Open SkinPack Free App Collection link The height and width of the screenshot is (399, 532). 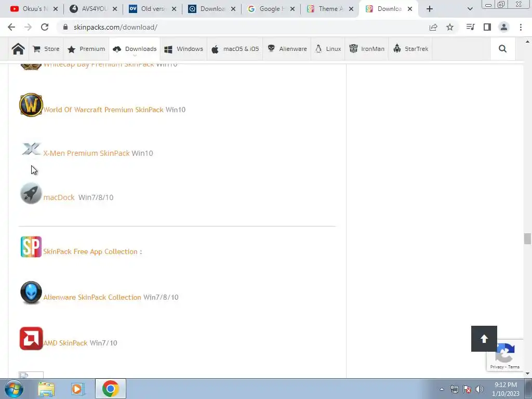pos(90,251)
